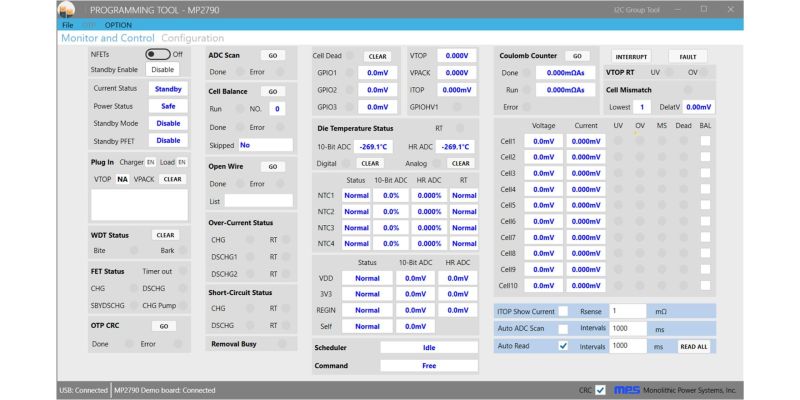800x400 pixels.
Task: Select Power Status Safe value
Action: coord(168,106)
